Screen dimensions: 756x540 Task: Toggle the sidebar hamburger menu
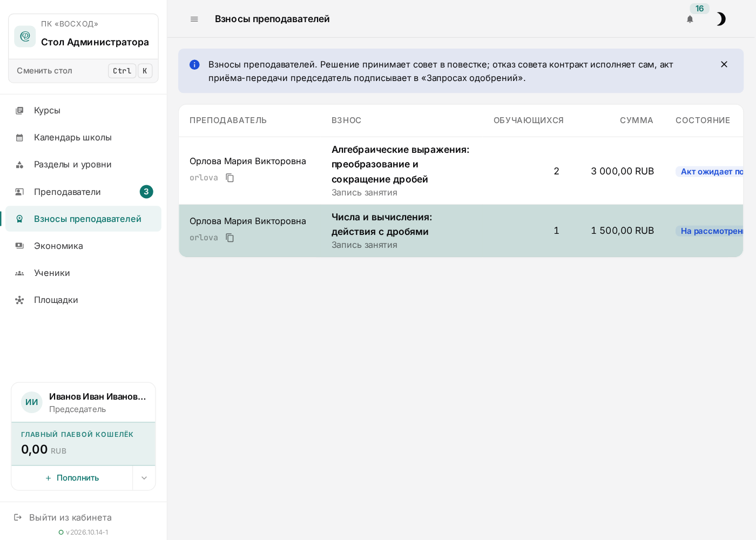click(194, 19)
